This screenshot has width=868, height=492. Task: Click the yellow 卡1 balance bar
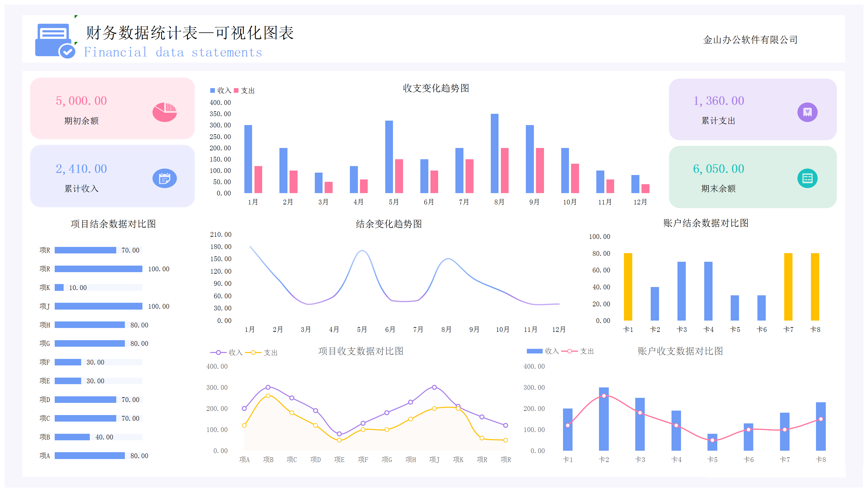point(628,286)
